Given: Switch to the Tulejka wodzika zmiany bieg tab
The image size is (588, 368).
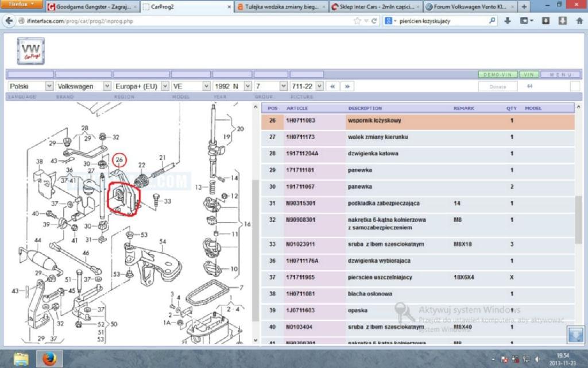Looking at the screenshot, I should pyautogui.click(x=281, y=7).
